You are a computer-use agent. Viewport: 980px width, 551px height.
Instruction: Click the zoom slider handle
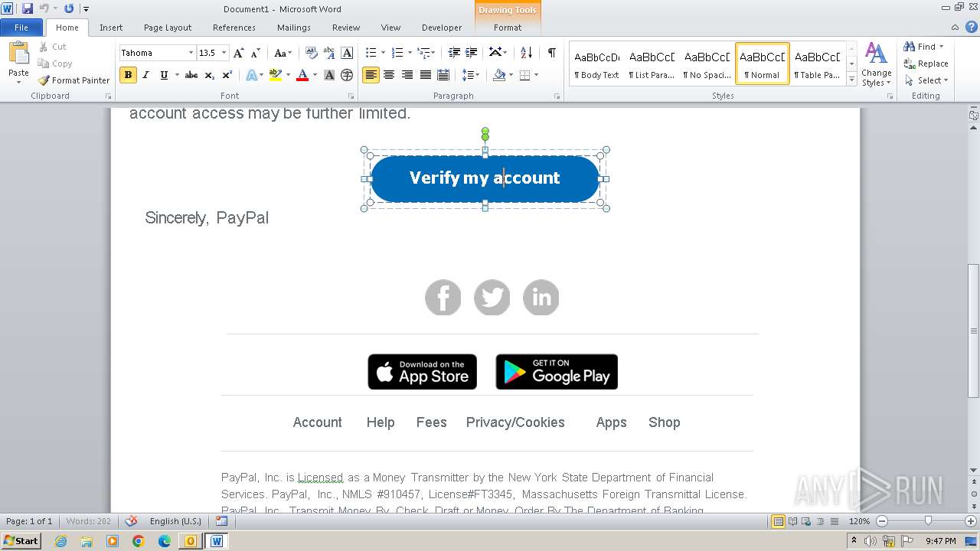click(928, 521)
